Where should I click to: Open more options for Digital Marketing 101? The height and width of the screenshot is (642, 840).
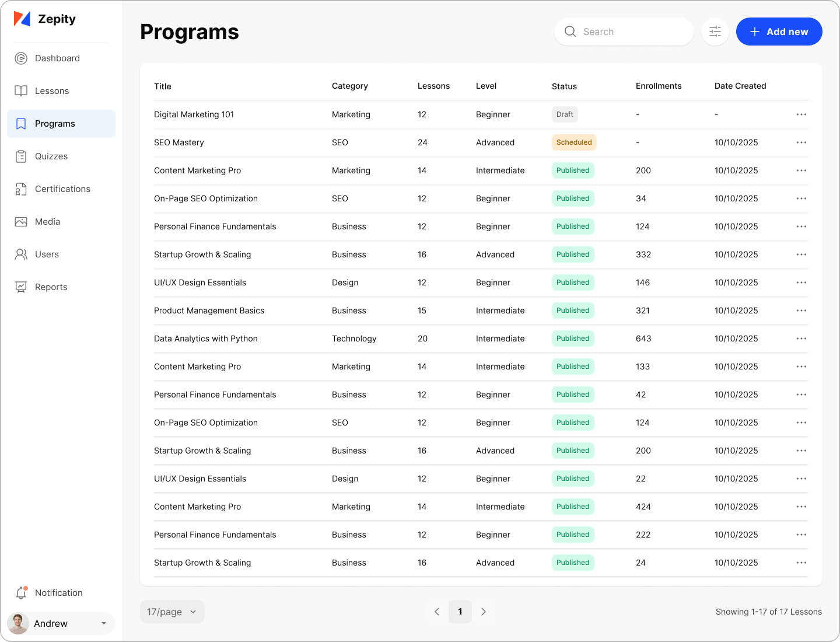pos(801,114)
